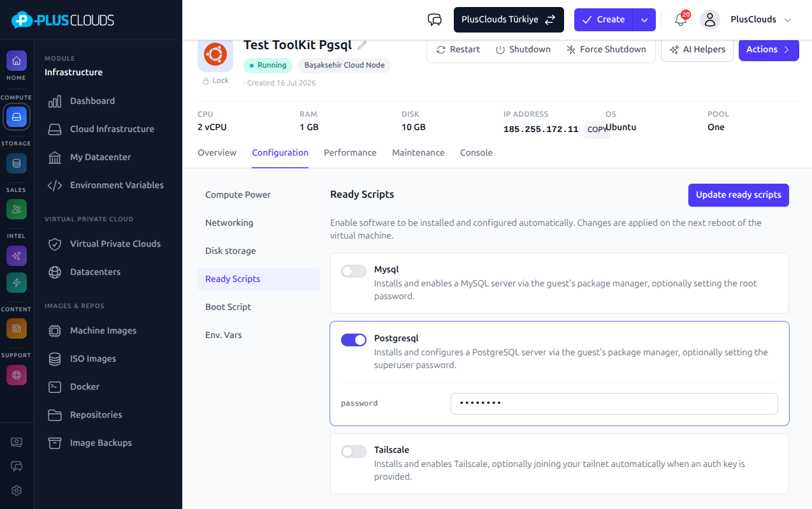Select Env. Vars settings section
The width and height of the screenshot is (812, 509).
pos(259,335)
